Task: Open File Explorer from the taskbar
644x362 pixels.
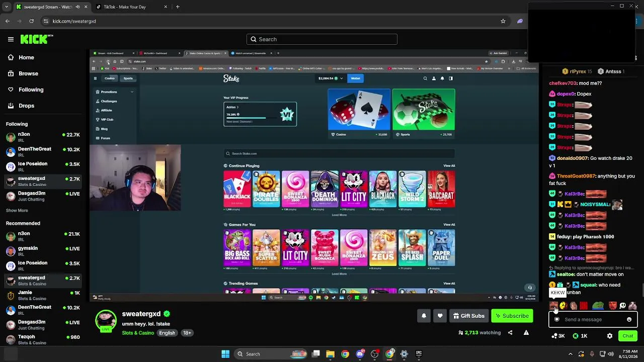Action: point(330,354)
